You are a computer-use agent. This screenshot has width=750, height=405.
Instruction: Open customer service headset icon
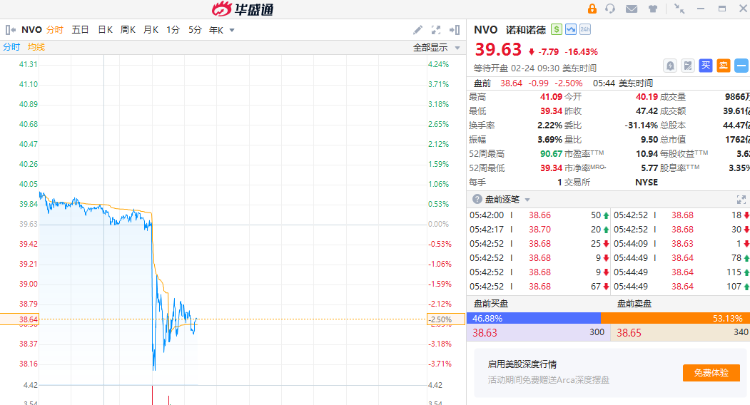click(610, 9)
